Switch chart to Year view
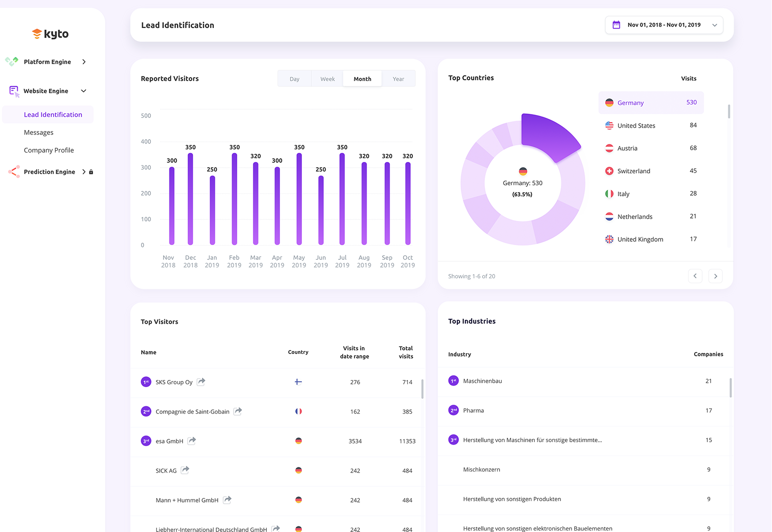The image size is (772, 532). click(x=398, y=79)
